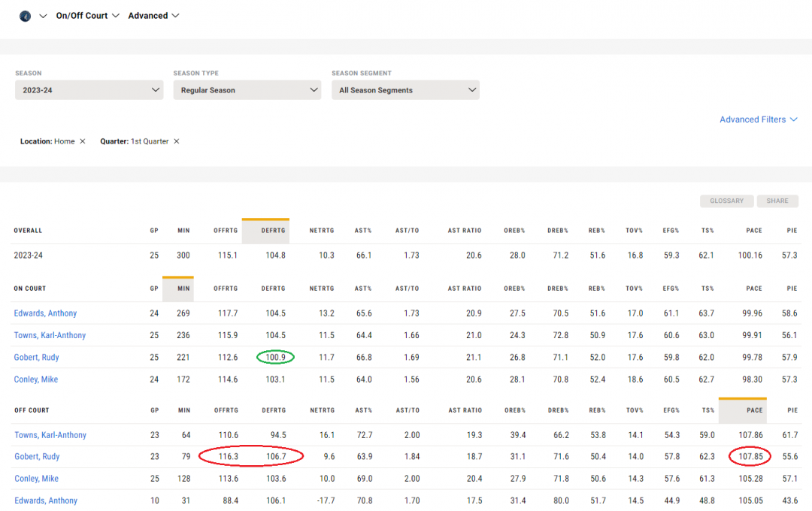Image resolution: width=812 pixels, height=511 pixels.
Task: Click Towns' off-court DEFRTG value 94.5
Action: [278, 435]
